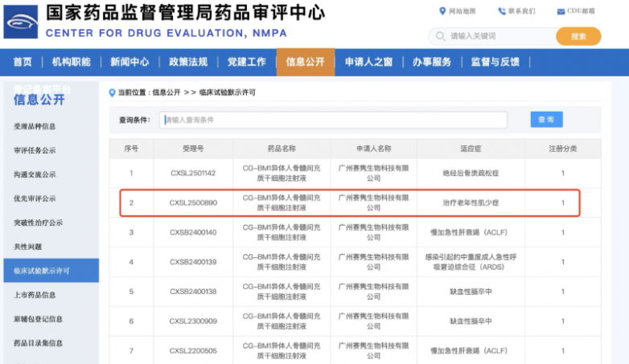Select 审评任务公示 in sidebar
Screen dimensions: 629x364
(35, 150)
